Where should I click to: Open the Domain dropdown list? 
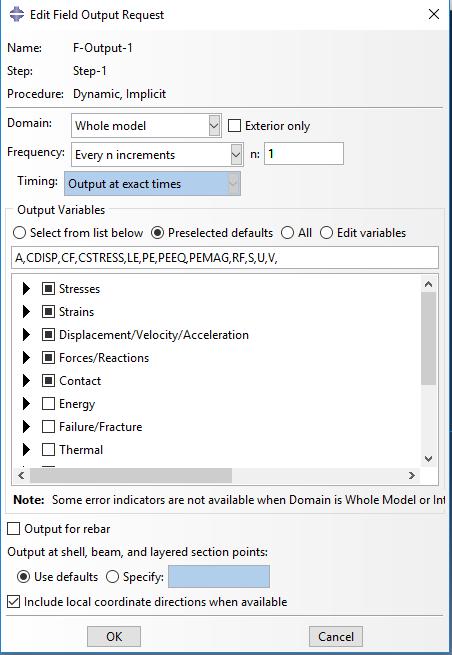coord(214,126)
